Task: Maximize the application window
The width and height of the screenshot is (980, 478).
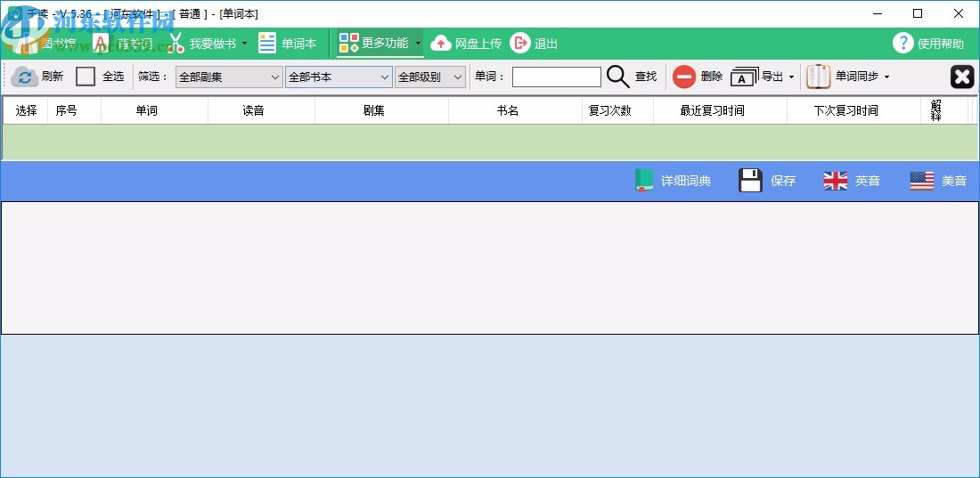Action: tap(918, 13)
